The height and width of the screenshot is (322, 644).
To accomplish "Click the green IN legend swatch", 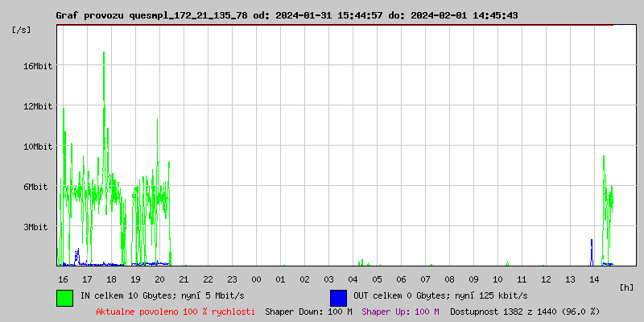I will coord(65,298).
